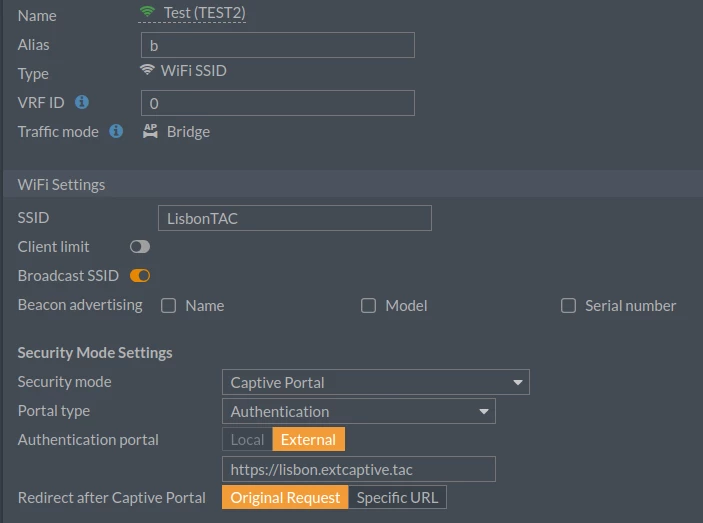Image resolution: width=703 pixels, height=523 pixels.
Task: Click the WiFi Settings section header
Action: 353,184
